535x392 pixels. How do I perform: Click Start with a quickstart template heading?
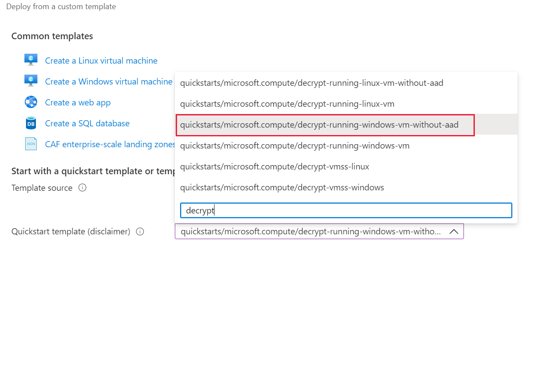[93, 171]
